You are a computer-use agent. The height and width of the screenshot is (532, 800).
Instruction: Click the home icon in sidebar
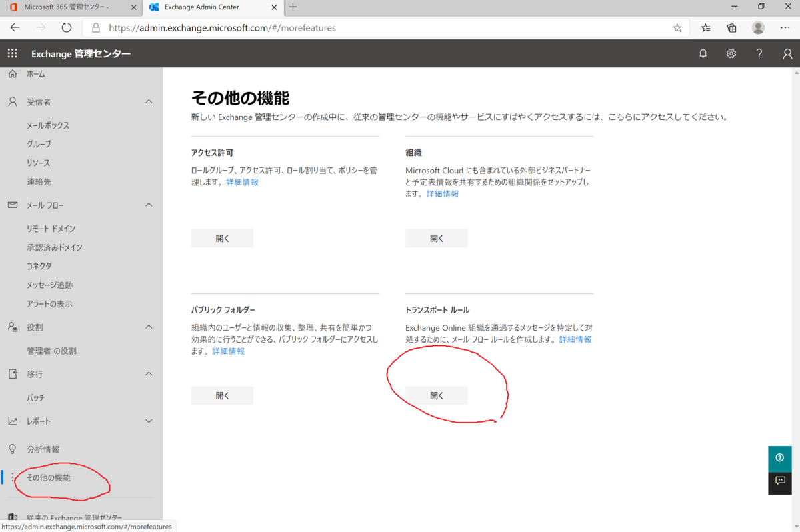point(13,74)
